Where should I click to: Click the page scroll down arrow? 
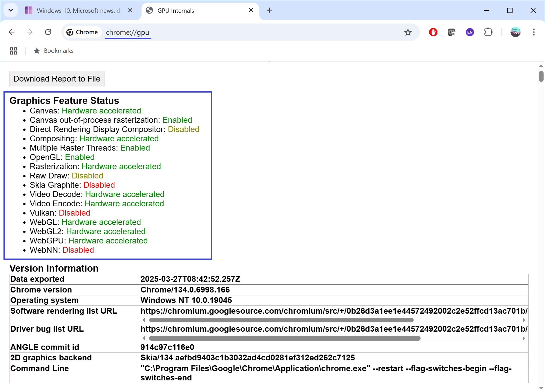coord(541,388)
